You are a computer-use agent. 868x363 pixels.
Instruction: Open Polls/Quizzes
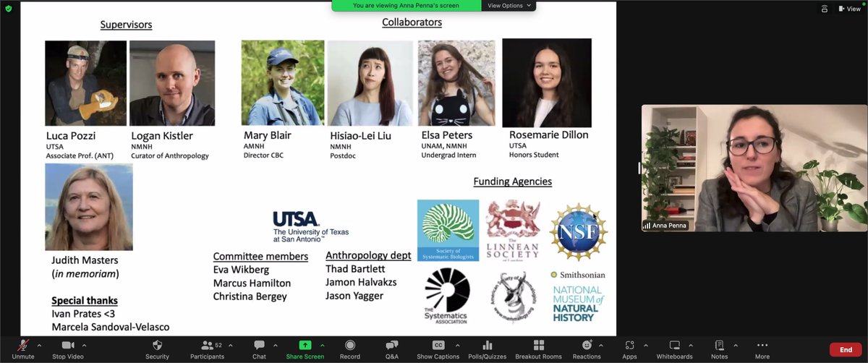(487, 349)
